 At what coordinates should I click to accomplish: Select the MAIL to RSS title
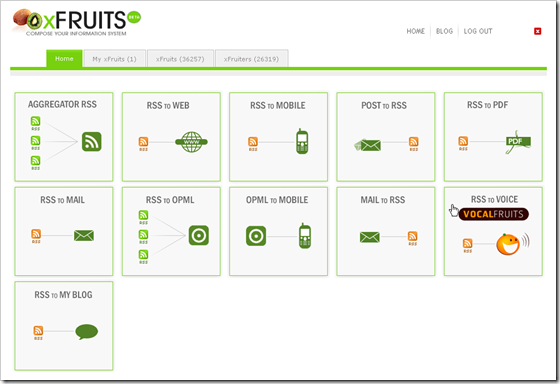tap(382, 200)
